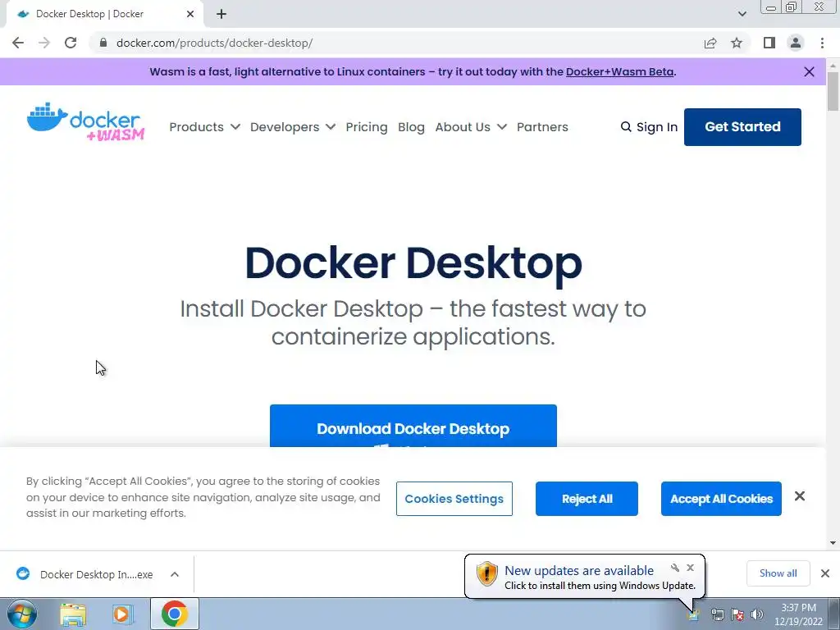840x630 pixels.
Task: Expand the download item options chevron
Action: (x=175, y=574)
